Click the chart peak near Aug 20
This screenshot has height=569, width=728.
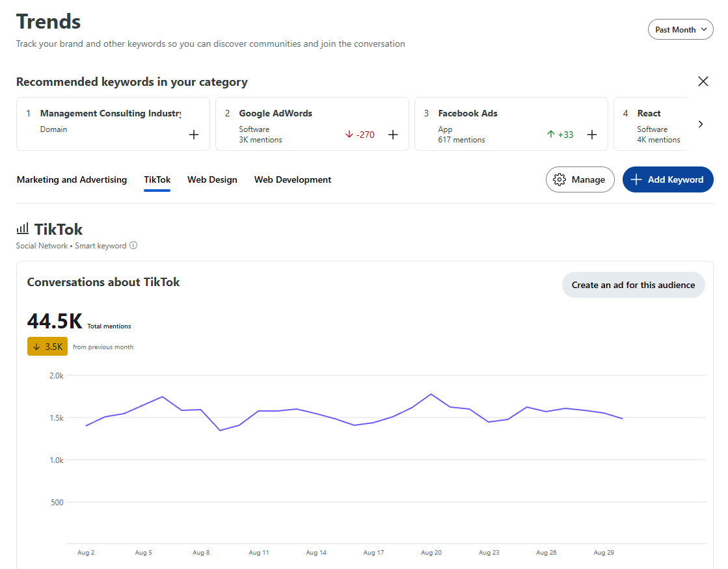pos(431,394)
